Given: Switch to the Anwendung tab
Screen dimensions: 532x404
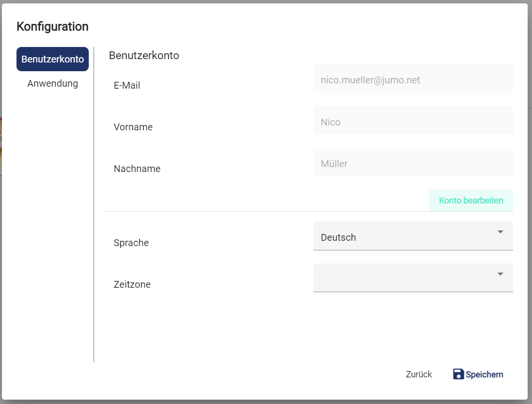Looking at the screenshot, I should pos(52,83).
